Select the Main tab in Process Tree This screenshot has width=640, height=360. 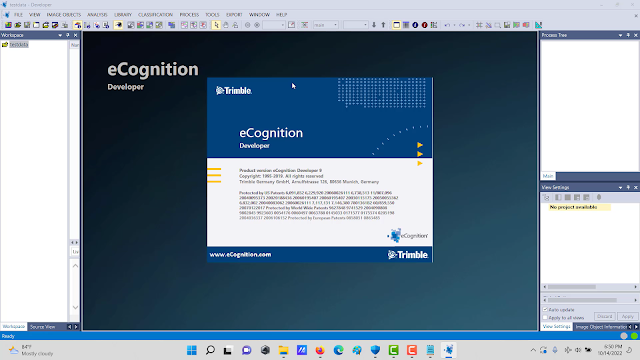548,176
